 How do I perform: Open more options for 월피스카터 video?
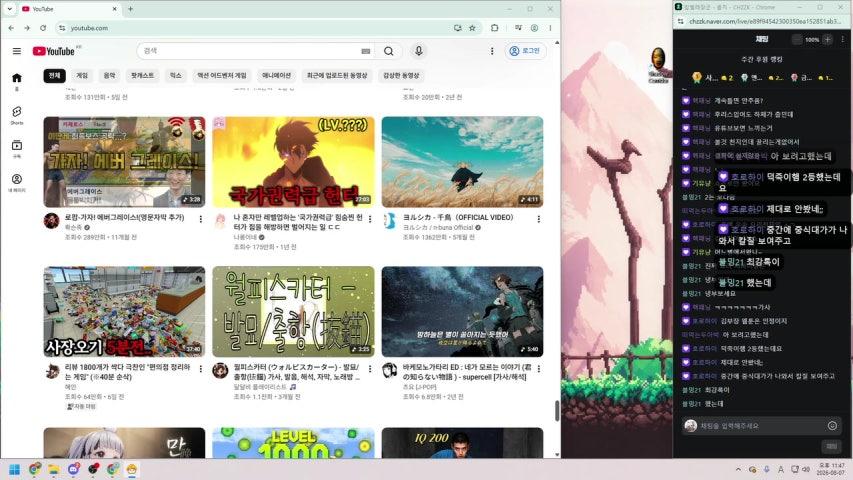[x=370, y=369]
